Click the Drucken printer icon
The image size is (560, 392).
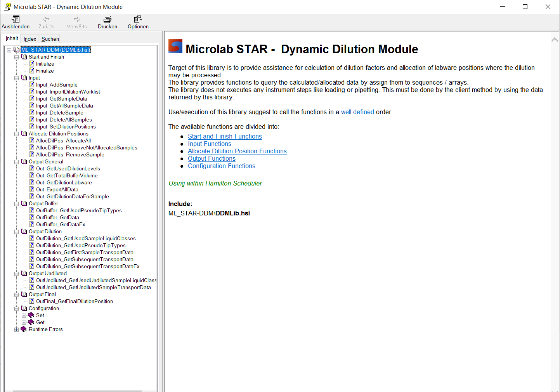click(107, 19)
